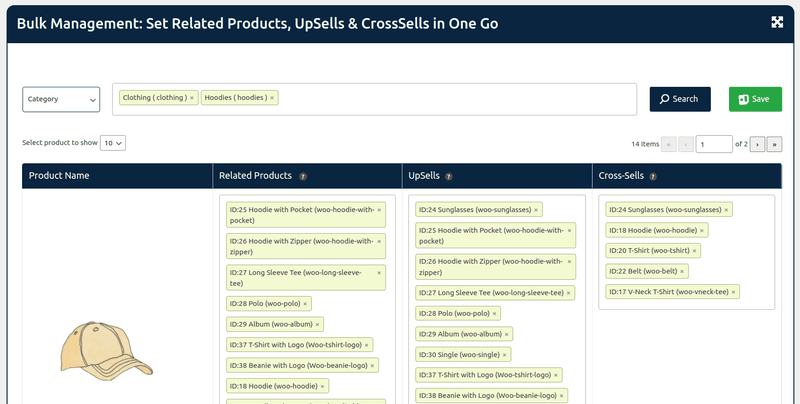Click into the category search tag field
The height and width of the screenshot is (404, 800).
tap(450, 99)
